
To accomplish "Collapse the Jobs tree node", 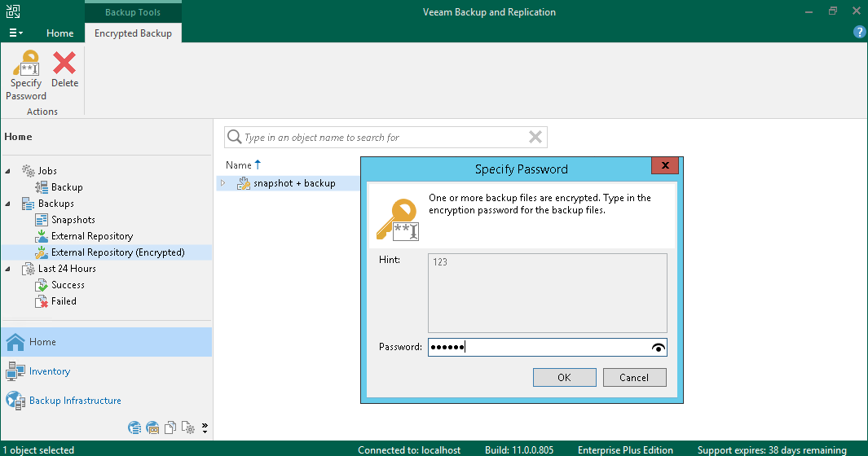I will 8,171.
